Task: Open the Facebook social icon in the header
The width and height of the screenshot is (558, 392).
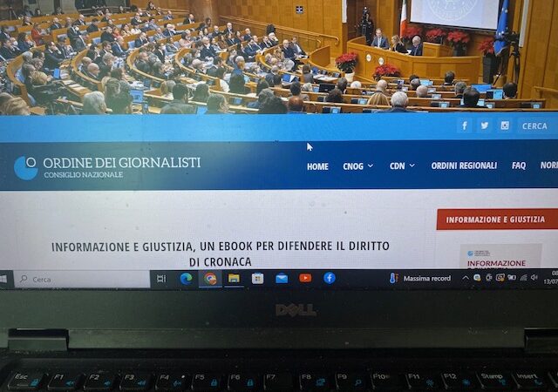Action: tap(465, 125)
